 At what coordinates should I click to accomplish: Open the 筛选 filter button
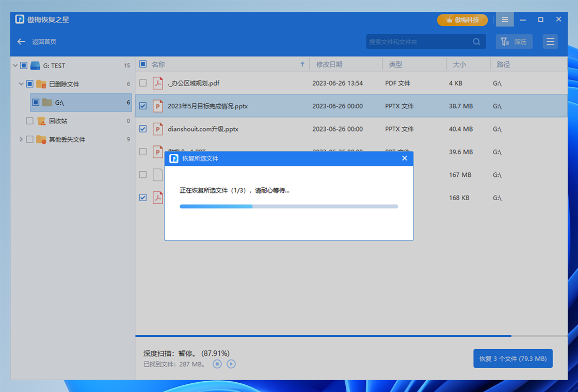tap(514, 42)
